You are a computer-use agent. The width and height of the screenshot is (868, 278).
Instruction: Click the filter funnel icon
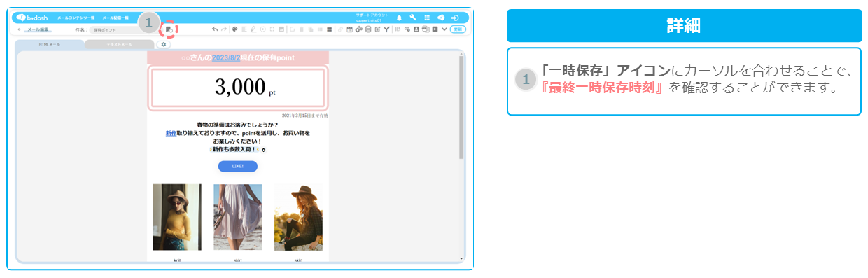pyautogui.click(x=386, y=29)
